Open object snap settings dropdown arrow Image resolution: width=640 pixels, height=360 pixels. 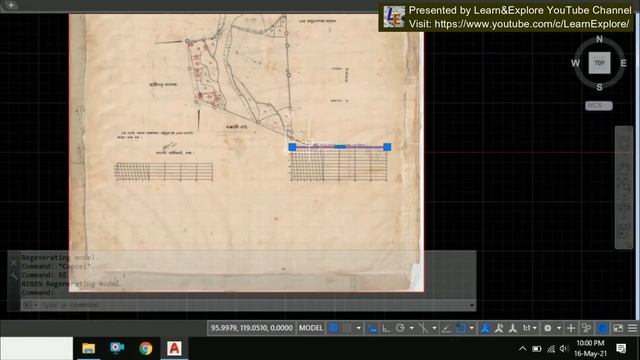click(x=472, y=328)
